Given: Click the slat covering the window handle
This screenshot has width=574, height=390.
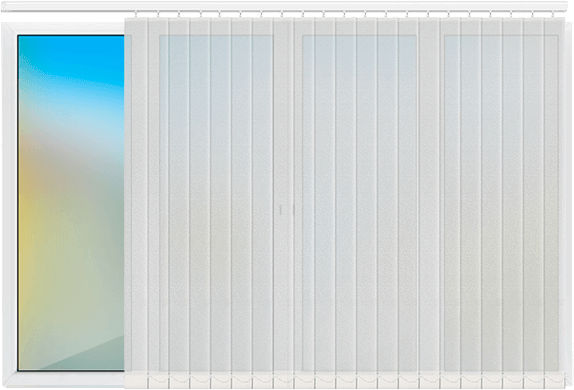Looking at the screenshot, I should point(283,197).
